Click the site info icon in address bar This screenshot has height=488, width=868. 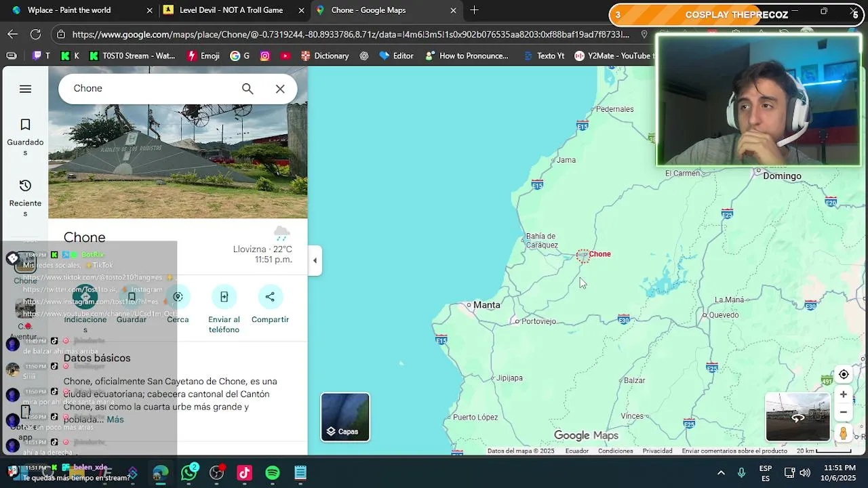(61, 34)
